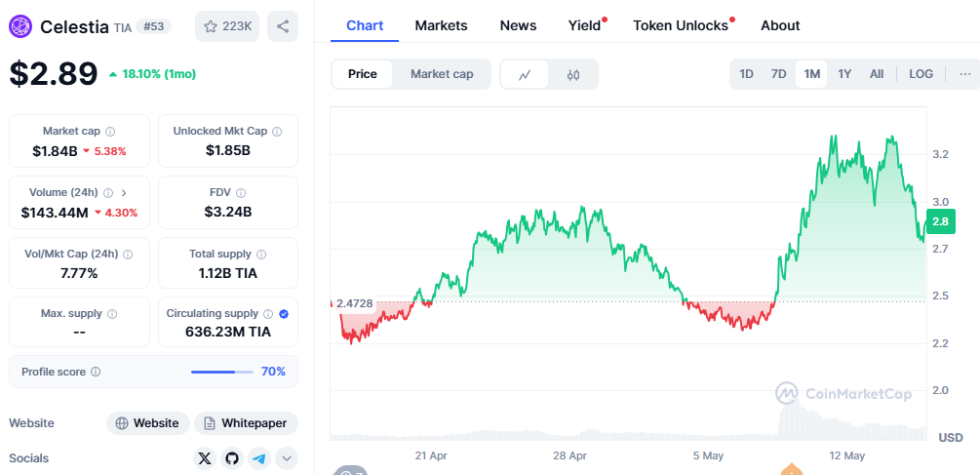The image size is (980, 475).
Task: Click the 223K watchlist count
Action: coord(237,26)
